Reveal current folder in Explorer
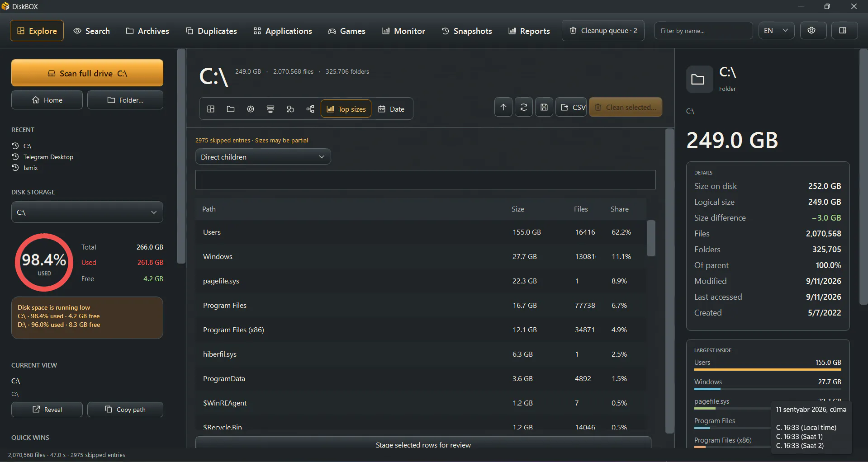Screen dimensions: 868x462 [47, 410]
